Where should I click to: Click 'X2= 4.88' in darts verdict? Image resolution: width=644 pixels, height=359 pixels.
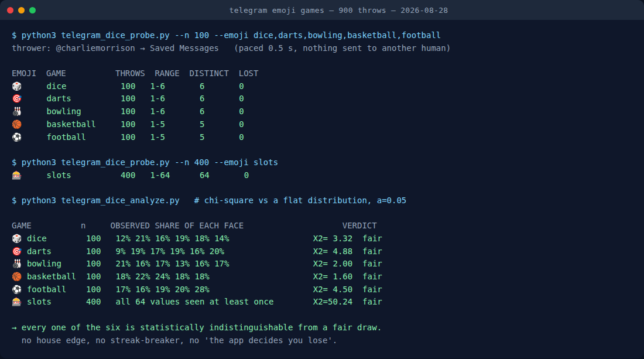point(333,251)
